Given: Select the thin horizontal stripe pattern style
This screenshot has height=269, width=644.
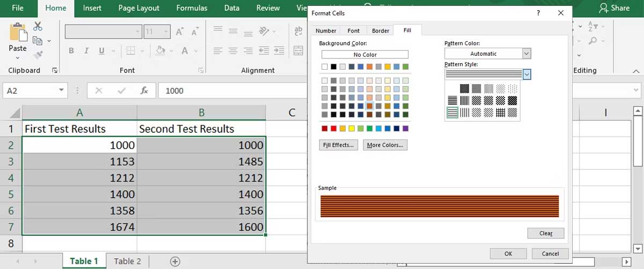Looking at the screenshot, I should click(x=452, y=113).
